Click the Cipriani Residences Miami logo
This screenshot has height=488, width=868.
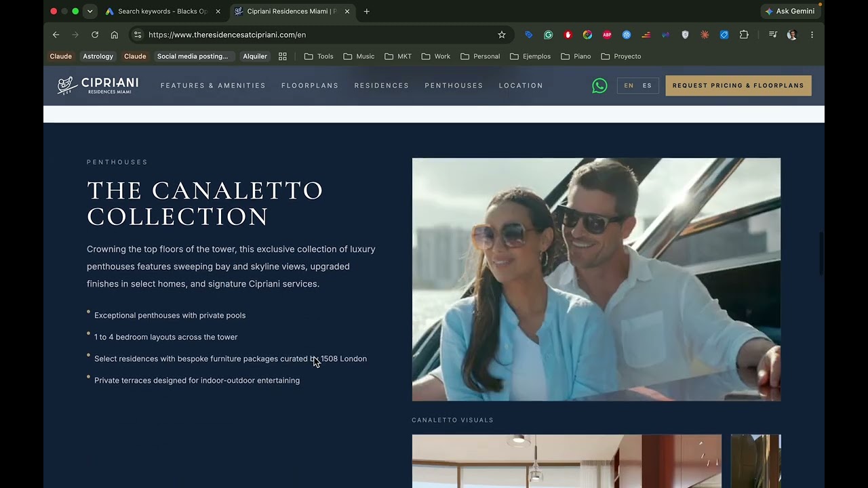tap(98, 85)
